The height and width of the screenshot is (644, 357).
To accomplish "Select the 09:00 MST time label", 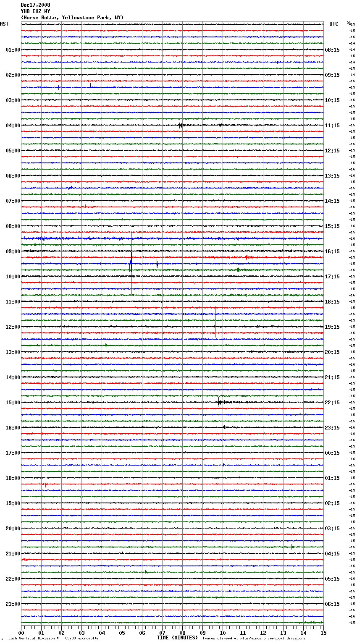I will click(13, 251).
